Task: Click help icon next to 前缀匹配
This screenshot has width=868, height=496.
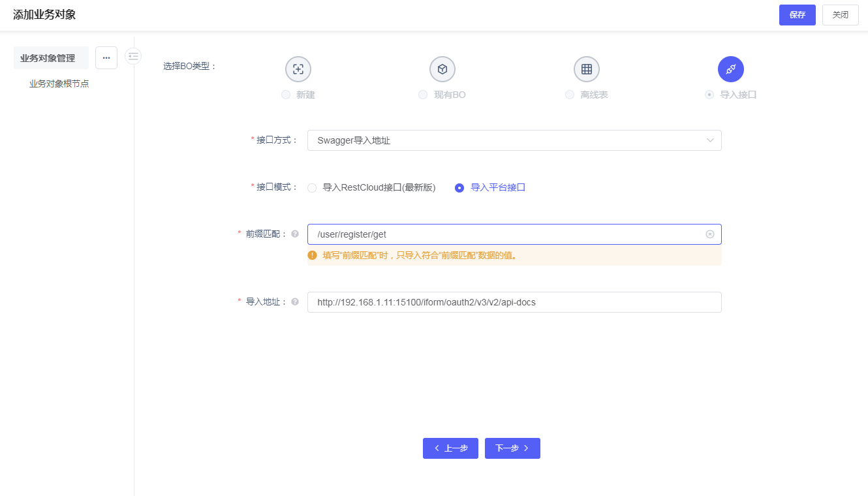Action: click(295, 234)
